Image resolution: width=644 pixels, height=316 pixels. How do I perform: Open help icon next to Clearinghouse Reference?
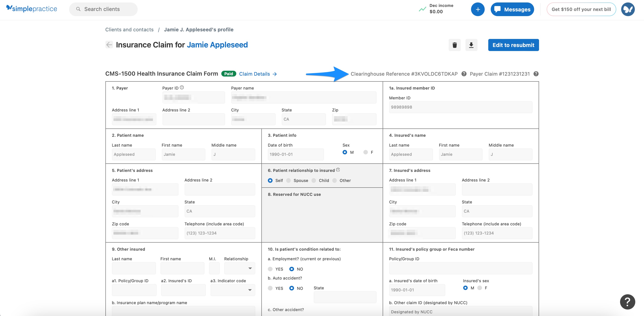[464, 74]
